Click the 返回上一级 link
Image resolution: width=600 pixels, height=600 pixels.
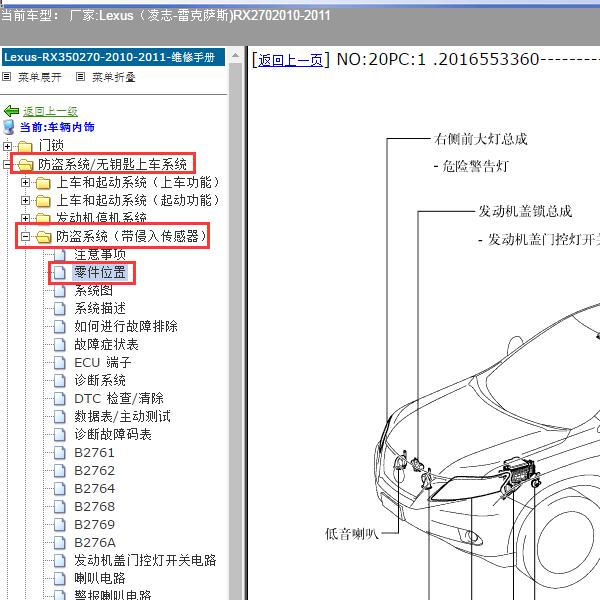pos(50,111)
